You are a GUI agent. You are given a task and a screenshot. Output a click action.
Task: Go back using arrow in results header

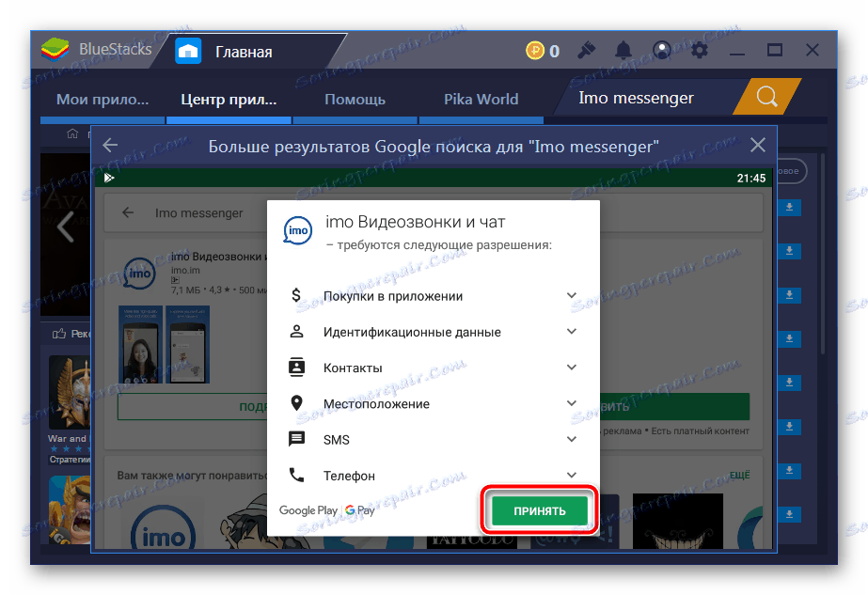(110, 146)
